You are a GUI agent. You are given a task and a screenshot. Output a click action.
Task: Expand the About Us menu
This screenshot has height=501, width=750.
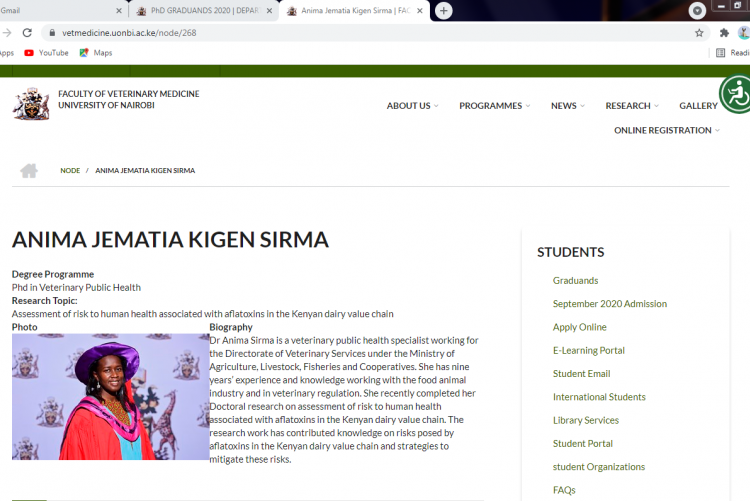414,106
